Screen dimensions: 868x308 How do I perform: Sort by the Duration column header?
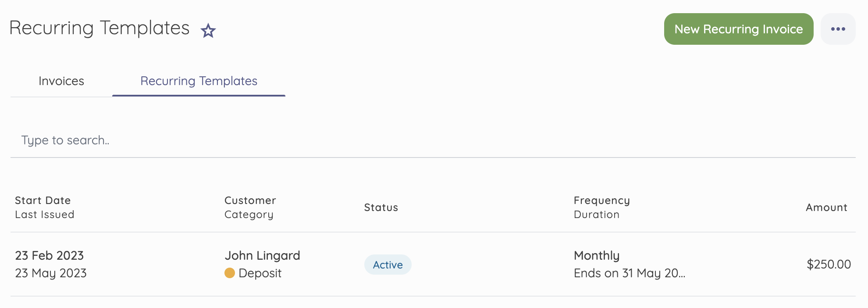click(x=597, y=215)
